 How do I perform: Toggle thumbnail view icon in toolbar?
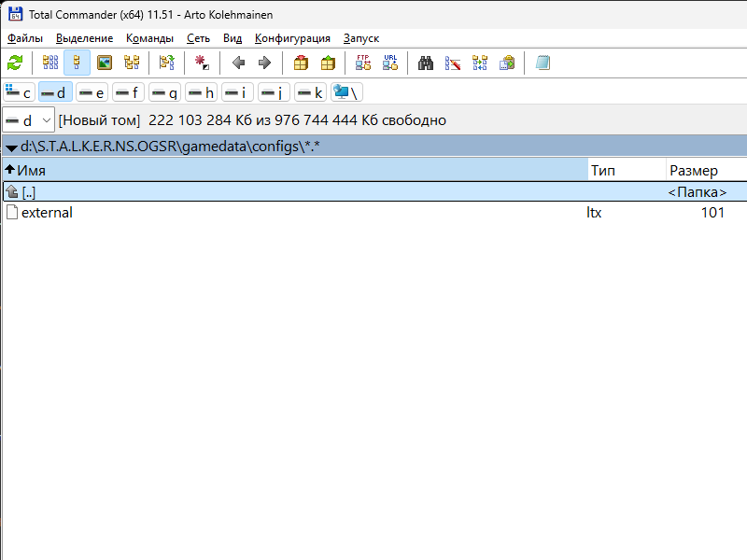tap(105, 63)
